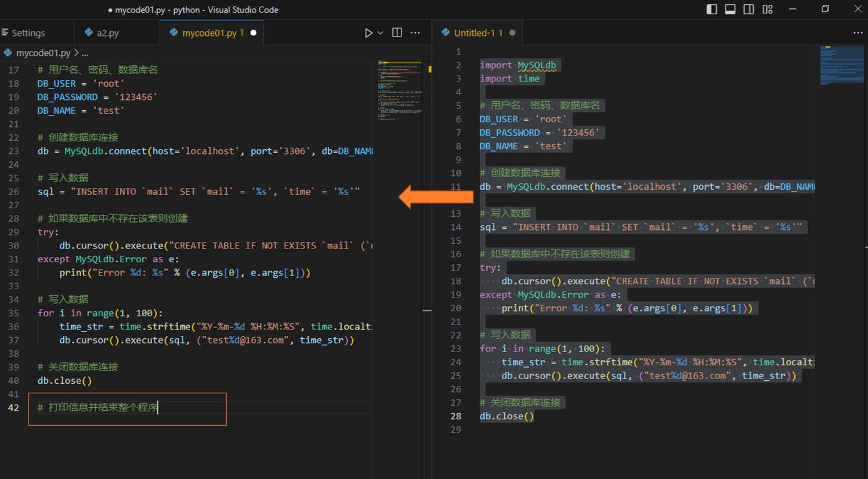Click the print Error line in mycode01.py
Viewport: 868px width, 479px height.
[x=185, y=272]
